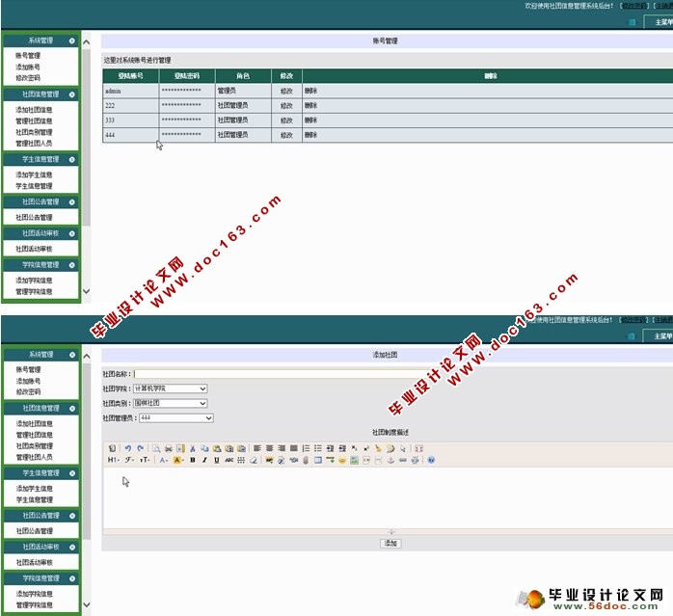Collapse 学生信息管理 section on 添加社团 page
673x616 pixels.
pos(72,473)
